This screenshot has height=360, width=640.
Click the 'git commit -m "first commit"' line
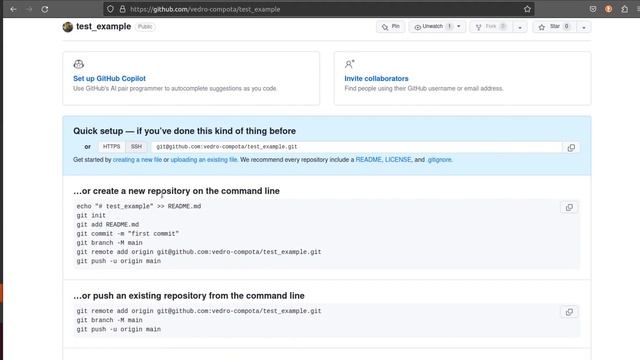pos(128,233)
